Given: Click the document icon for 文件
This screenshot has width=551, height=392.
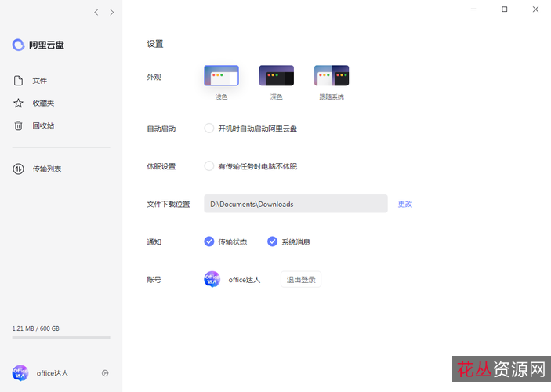Looking at the screenshot, I should (18, 81).
